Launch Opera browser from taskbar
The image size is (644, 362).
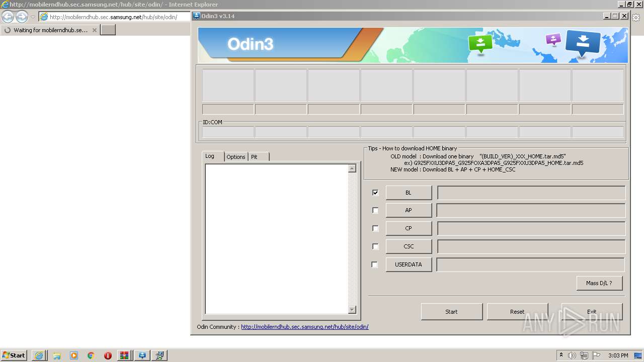[x=108, y=355]
